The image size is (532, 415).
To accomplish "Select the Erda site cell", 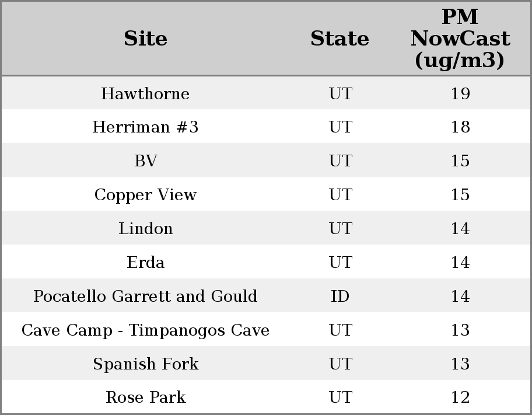I will click(145, 263).
